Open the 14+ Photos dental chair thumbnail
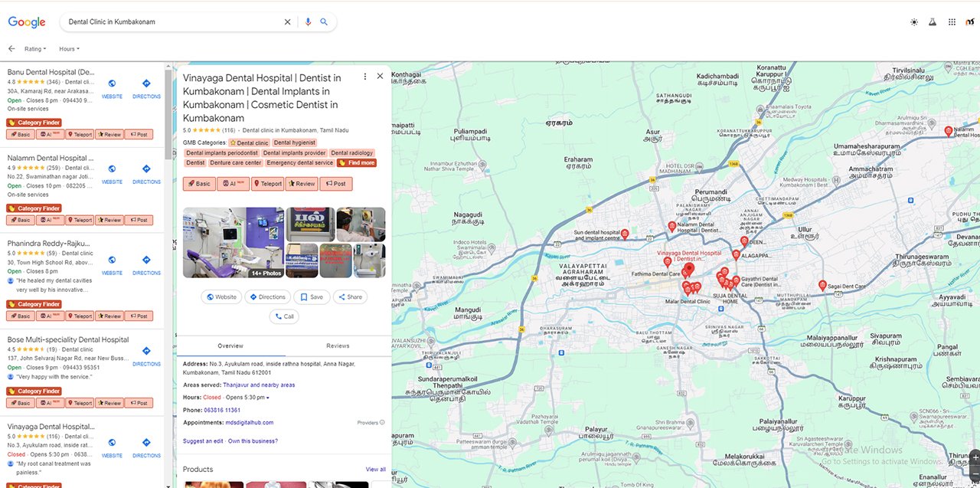The width and height of the screenshot is (980, 488). (234, 242)
